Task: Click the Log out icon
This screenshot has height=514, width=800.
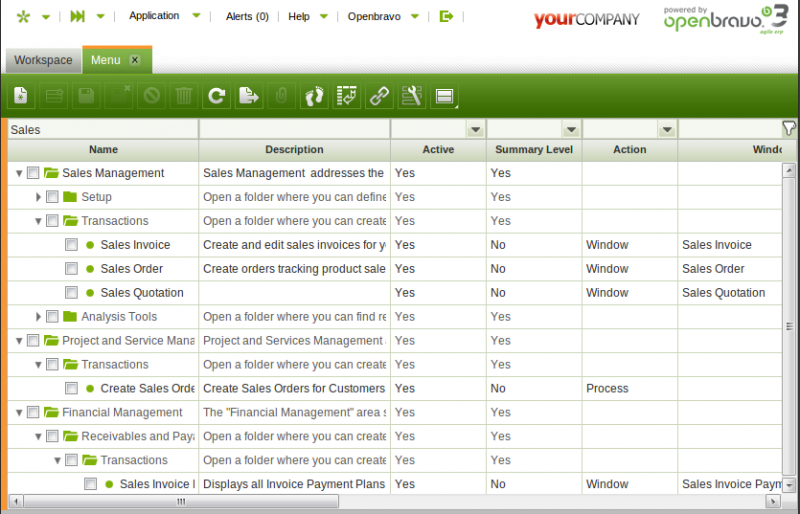Action: click(x=447, y=16)
